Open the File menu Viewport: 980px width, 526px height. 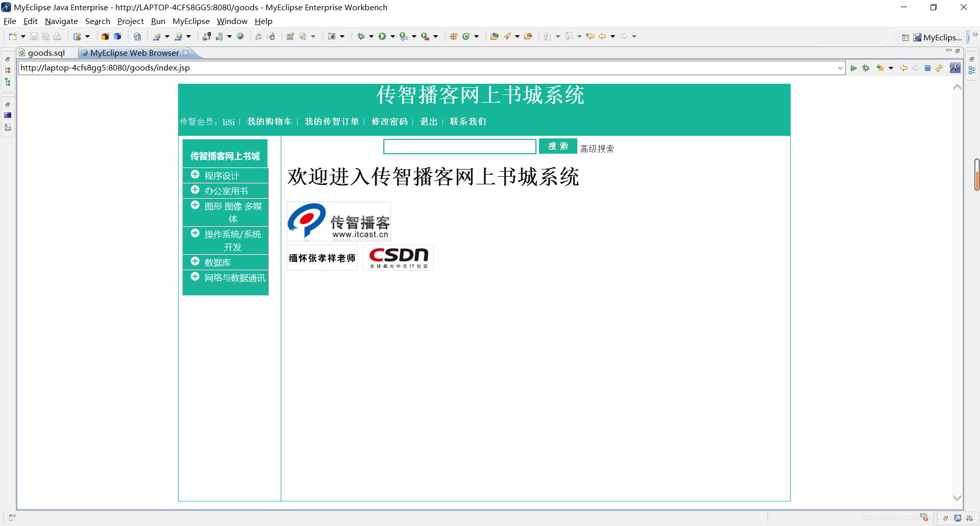click(10, 21)
